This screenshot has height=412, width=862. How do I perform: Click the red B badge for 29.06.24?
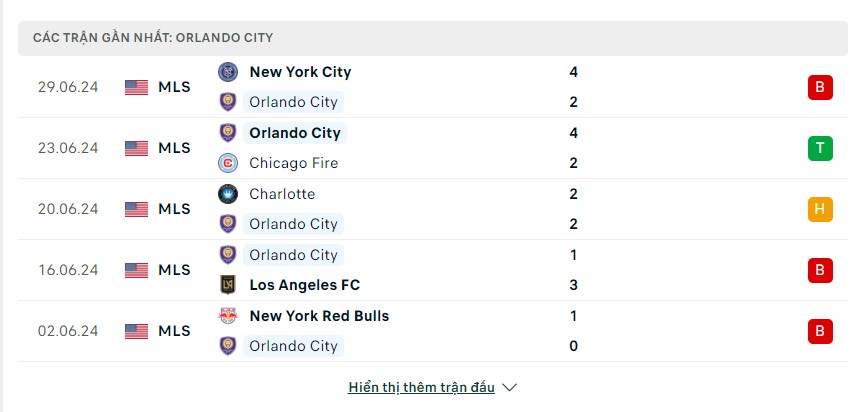tap(820, 87)
